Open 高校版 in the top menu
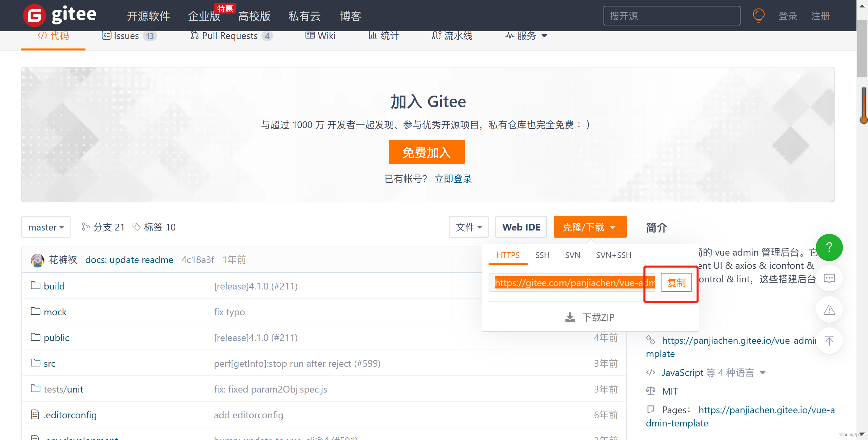 tap(254, 16)
